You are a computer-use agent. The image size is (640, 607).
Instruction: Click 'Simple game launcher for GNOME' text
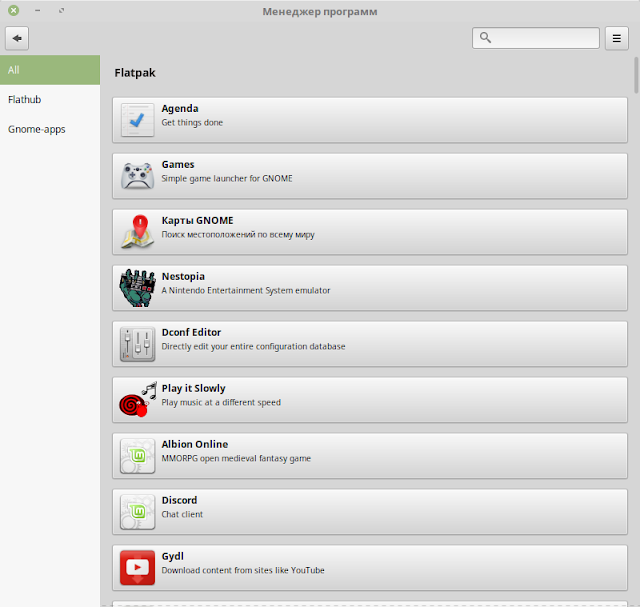click(x=227, y=178)
